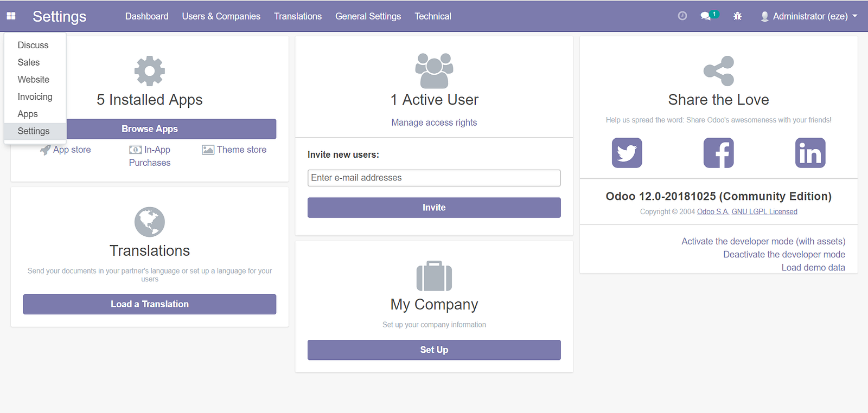The width and height of the screenshot is (868, 413).
Task: Select Discuss from the apps list
Action: pyautogui.click(x=33, y=45)
